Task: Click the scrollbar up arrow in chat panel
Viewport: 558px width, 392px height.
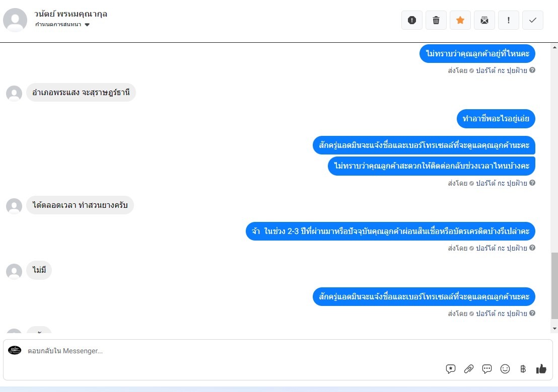Action: (x=554, y=47)
